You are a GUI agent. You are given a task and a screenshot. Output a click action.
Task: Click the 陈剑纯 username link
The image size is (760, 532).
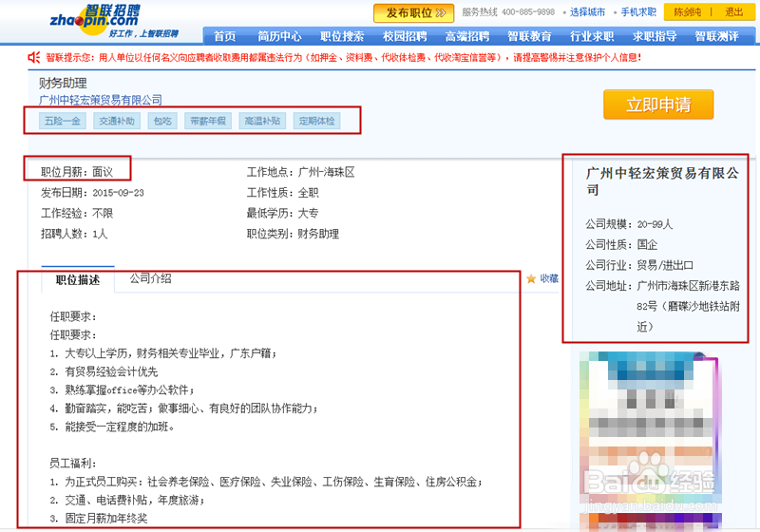pyautogui.click(x=687, y=12)
